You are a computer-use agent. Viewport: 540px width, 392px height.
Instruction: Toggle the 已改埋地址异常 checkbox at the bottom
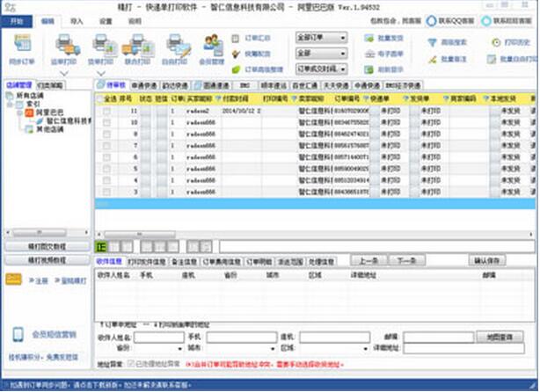point(131,362)
